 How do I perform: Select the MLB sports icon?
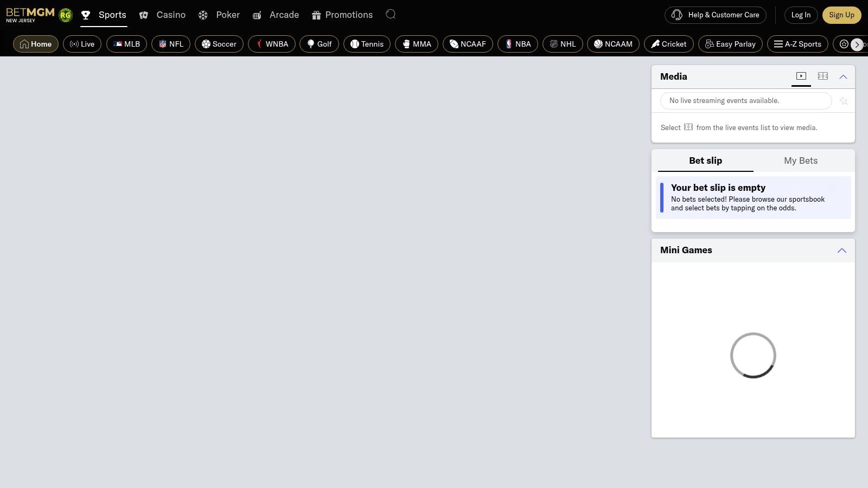click(119, 44)
